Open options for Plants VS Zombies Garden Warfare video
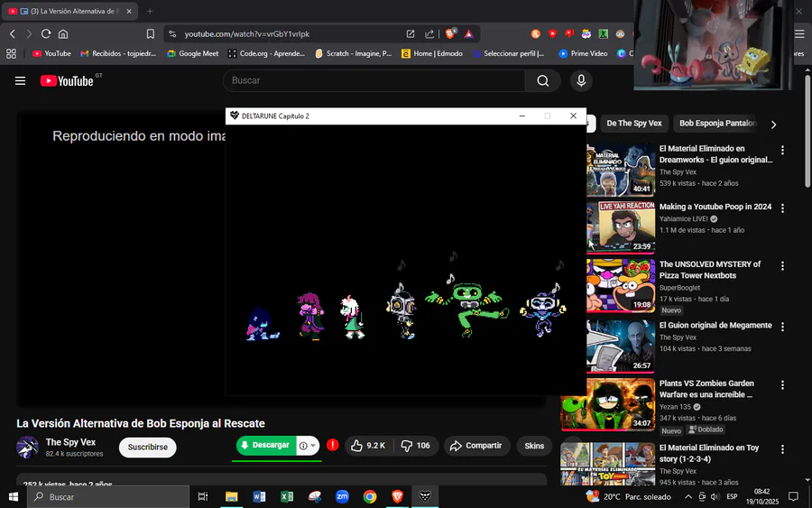Viewport: 812px width, 508px height. click(782, 385)
